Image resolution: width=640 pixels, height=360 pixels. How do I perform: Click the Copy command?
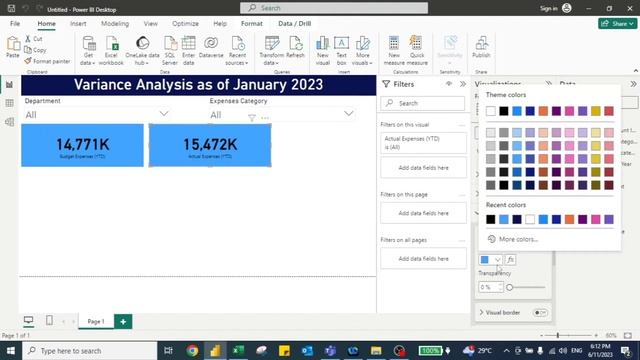pos(35,50)
